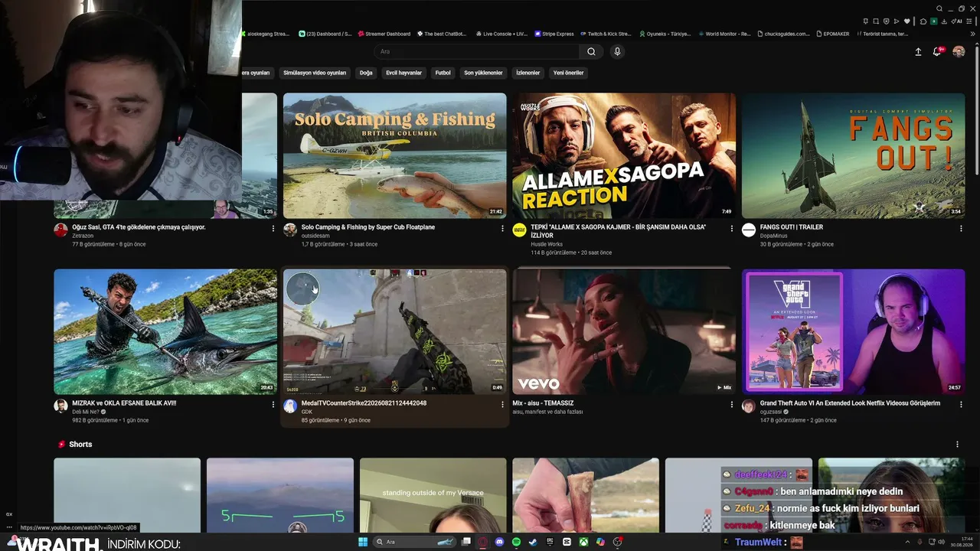
Task: Open the chucksguides.com bookmark
Action: (782, 34)
